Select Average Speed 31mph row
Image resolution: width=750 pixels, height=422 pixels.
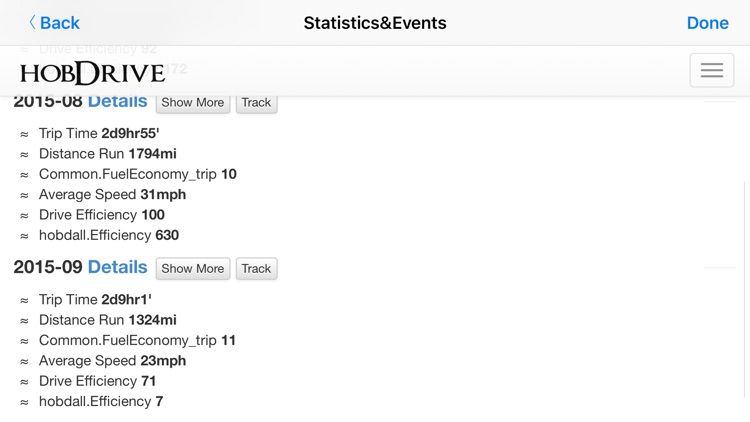(x=112, y=195)
